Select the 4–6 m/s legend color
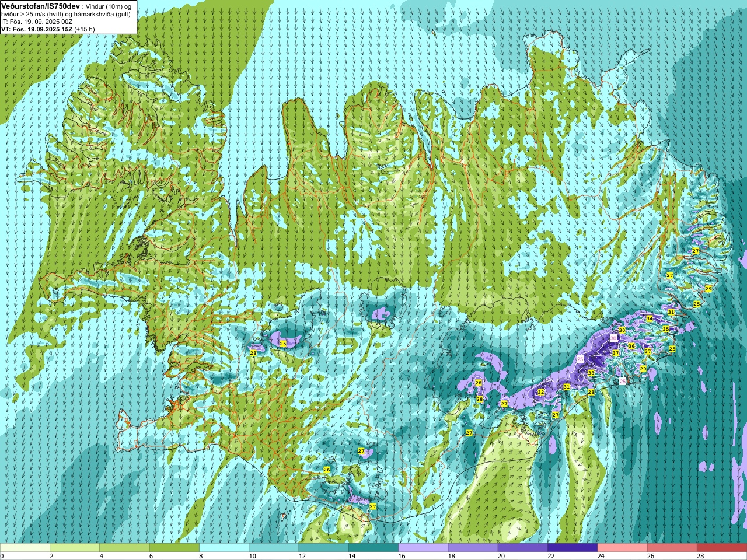Screen dimensions: 747x560 [x=124, y=548]
